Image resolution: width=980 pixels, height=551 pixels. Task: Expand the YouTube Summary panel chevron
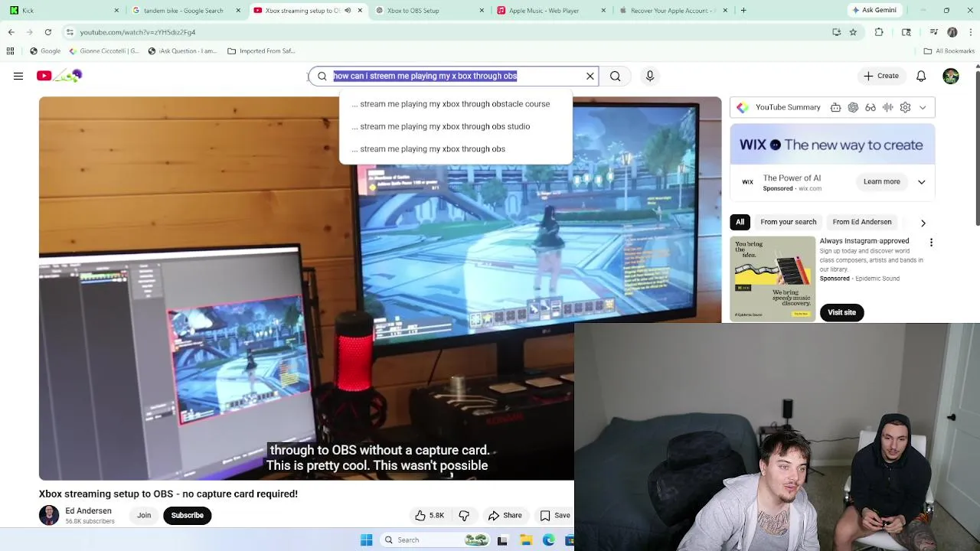[923, 107]
